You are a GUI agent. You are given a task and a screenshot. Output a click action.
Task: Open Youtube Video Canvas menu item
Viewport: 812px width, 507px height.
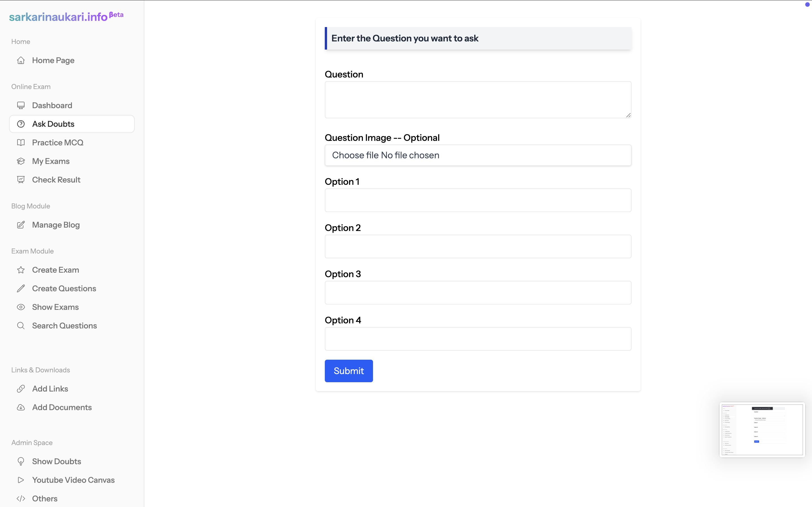pyautogui.click(x=73, y=480)
